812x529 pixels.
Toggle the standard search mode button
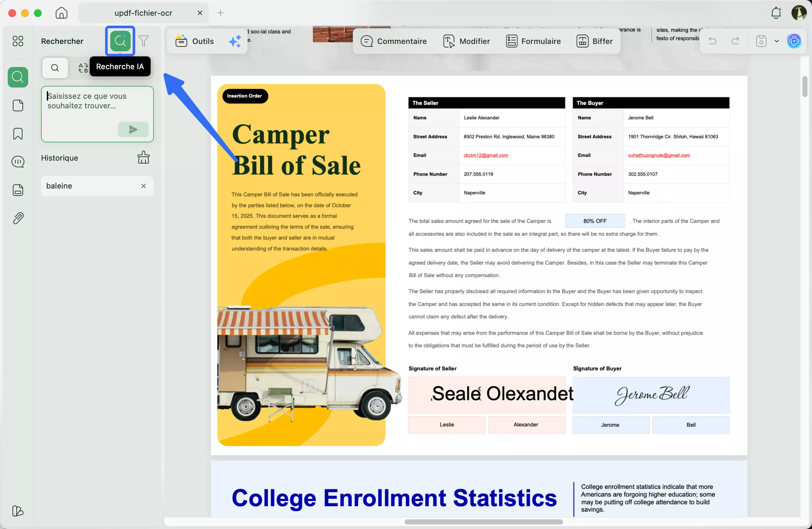click(x=55, y=68)
